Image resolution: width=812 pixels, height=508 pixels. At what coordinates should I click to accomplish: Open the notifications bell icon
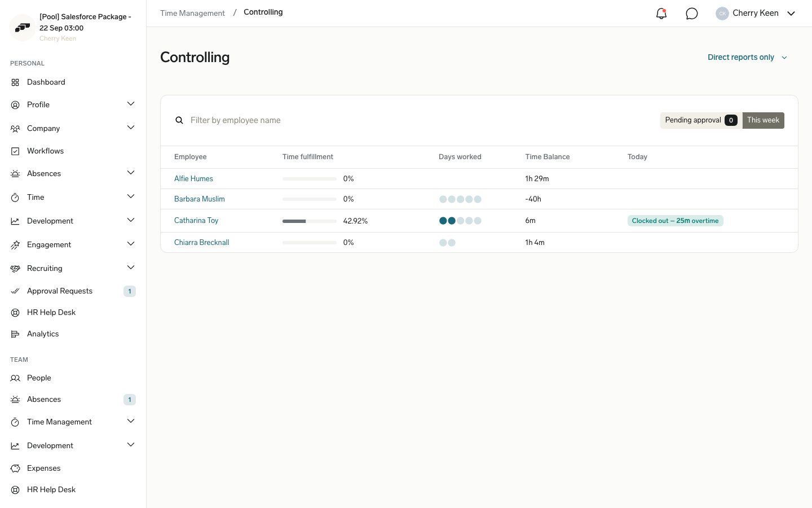661,14
